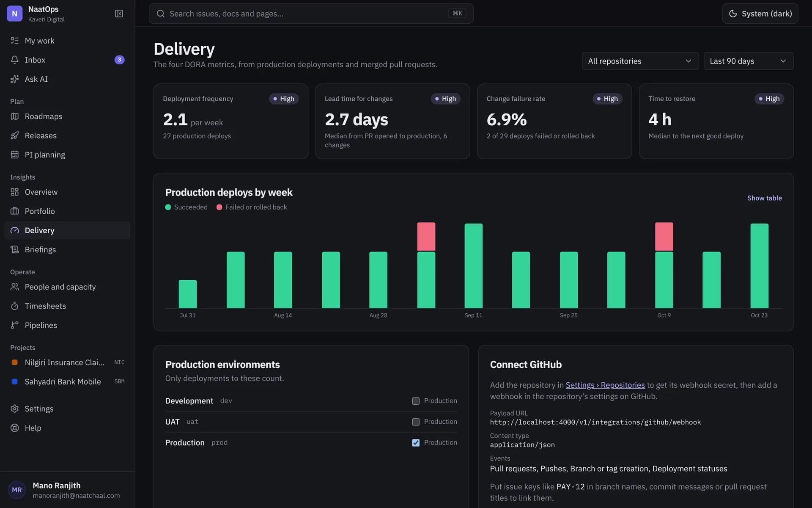
Task: Follow the Settings › Repositories link
Action: coord(605,385)
